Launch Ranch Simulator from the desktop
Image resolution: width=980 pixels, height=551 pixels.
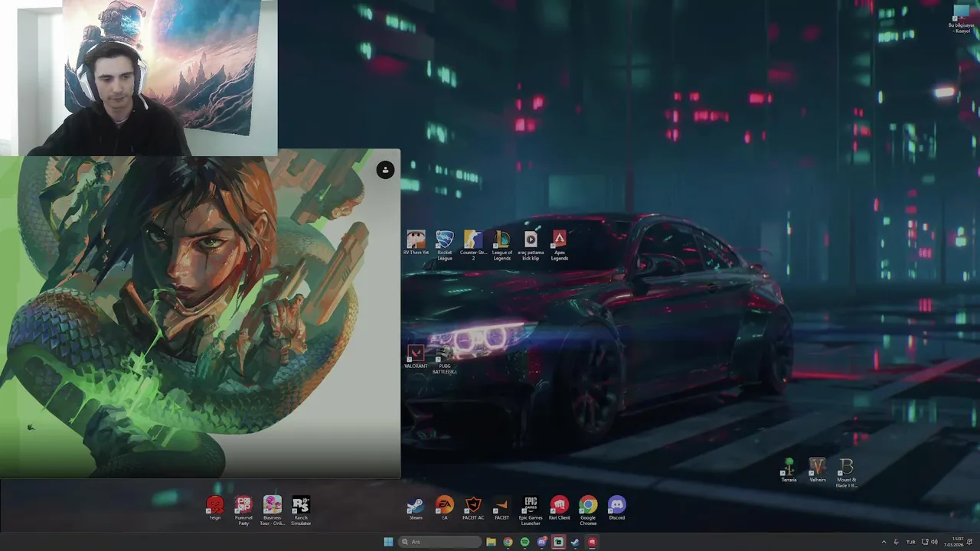pos(301,510)
